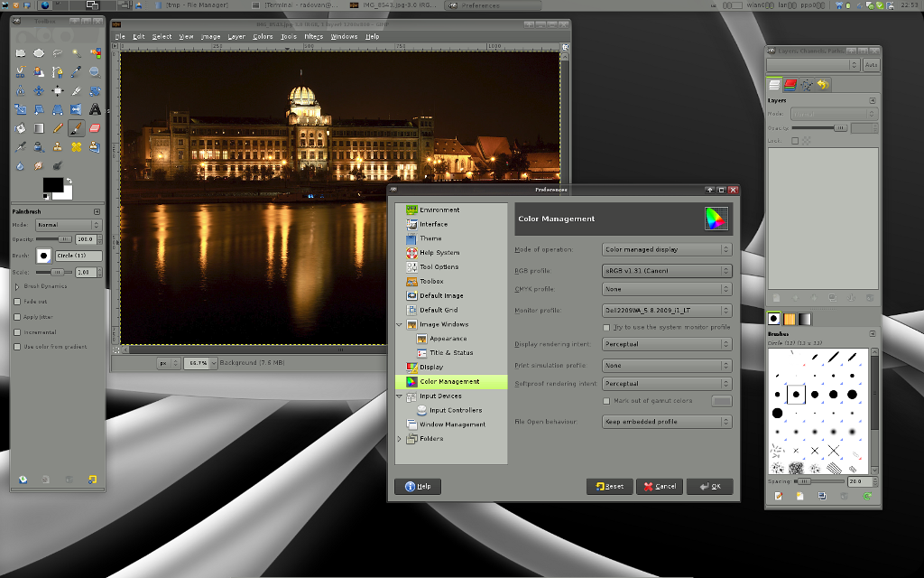Choose the Rectangle Select tool
Image resolution: width=924 pixels, height=578 pixels.
pos(21,53)
